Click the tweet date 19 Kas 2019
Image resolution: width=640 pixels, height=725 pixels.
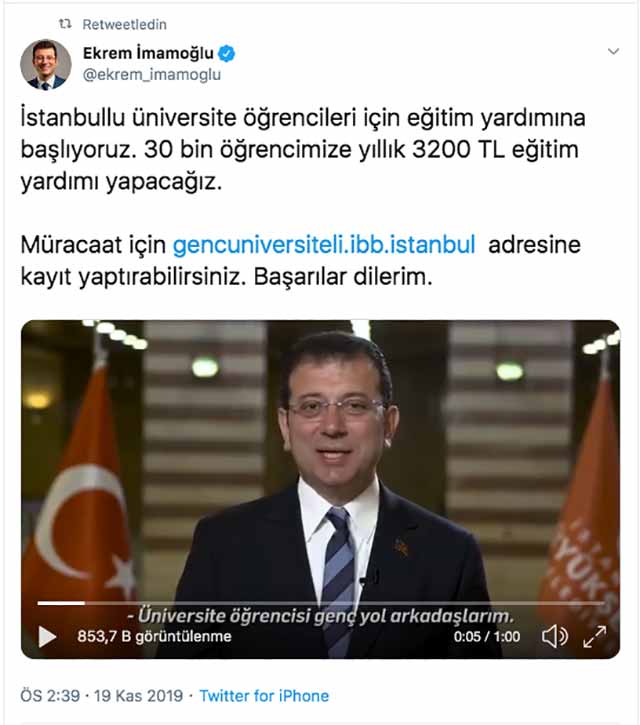point(139,696)
